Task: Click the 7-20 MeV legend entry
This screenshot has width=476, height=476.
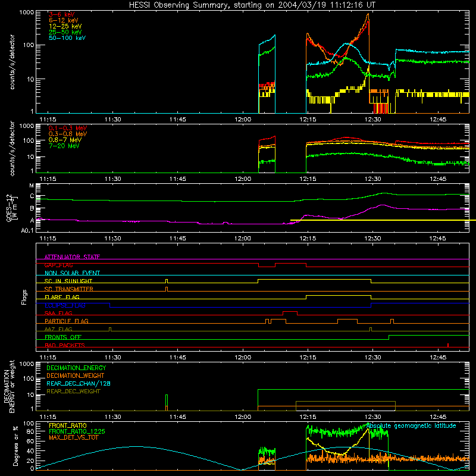Action: 64,146
